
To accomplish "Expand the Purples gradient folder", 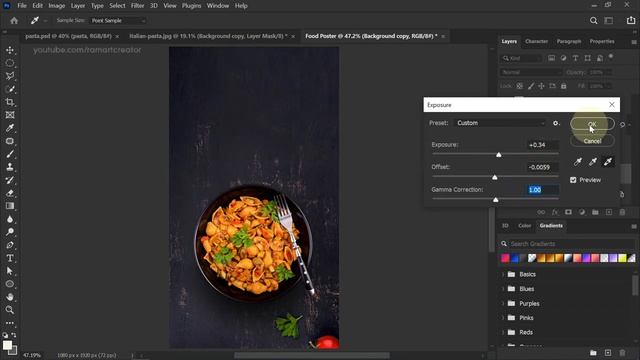I will (x=503, y=304).
